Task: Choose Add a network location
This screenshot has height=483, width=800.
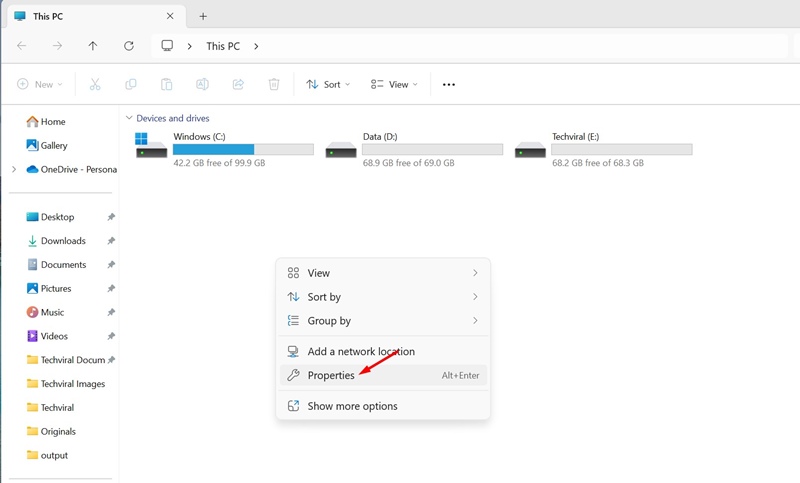Action: (383, 351)
